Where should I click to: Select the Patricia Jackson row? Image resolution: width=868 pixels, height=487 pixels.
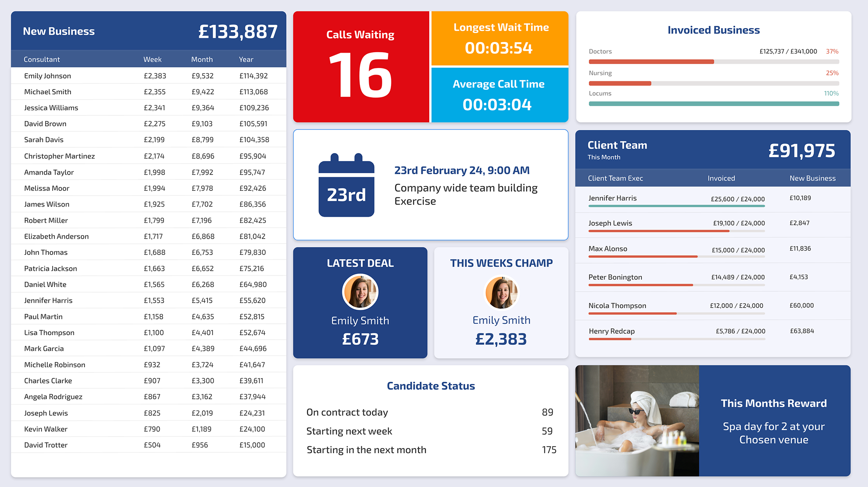coord(149,268)
